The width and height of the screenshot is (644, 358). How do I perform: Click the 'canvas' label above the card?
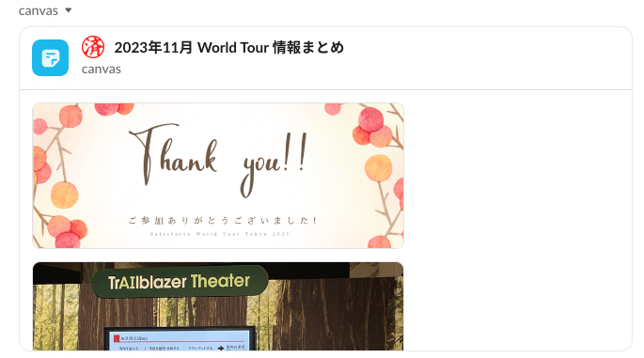click(39, 11)
